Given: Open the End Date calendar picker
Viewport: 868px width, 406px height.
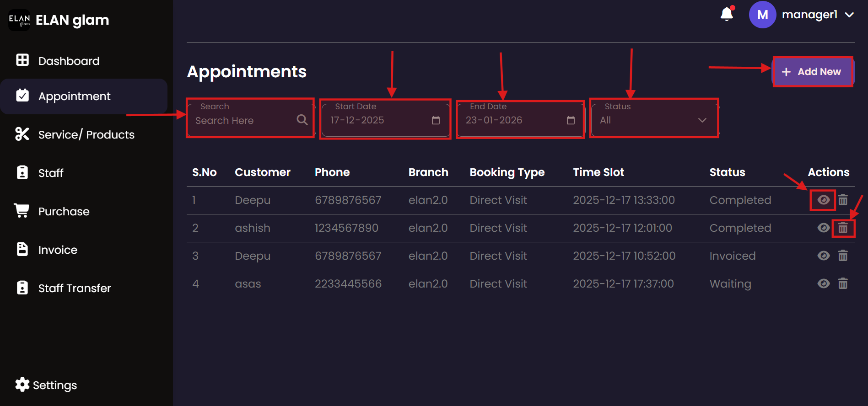Looking at the screenshot, I should click(571, 120).
